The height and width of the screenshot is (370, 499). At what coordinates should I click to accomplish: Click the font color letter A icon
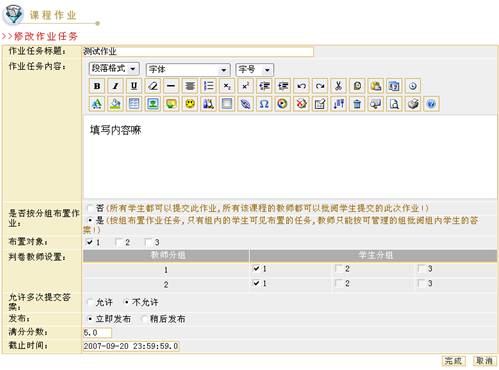coord(97,104)
